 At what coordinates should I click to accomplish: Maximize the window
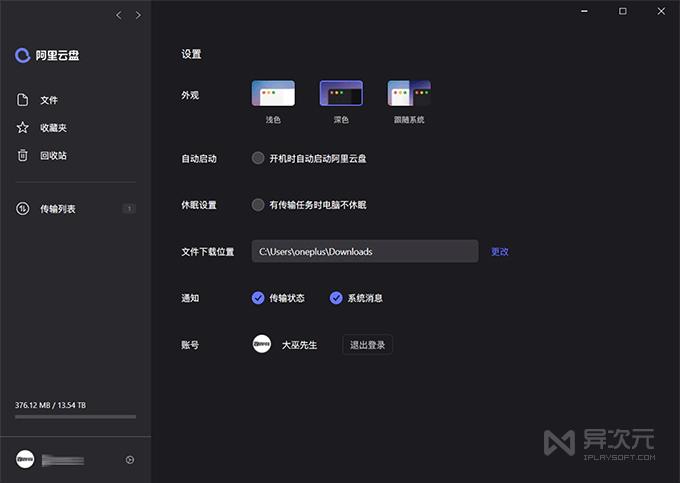click(x=623, y=11)
